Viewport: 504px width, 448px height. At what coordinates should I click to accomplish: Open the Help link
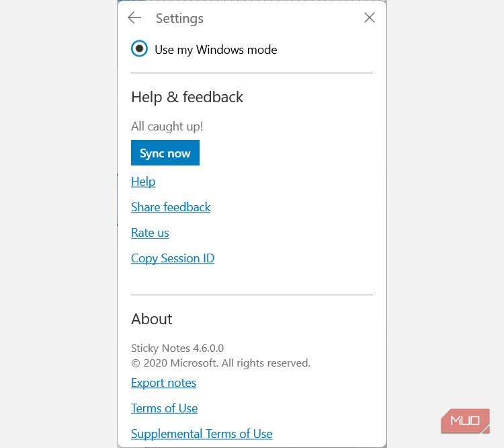click(x=143, y=182)
